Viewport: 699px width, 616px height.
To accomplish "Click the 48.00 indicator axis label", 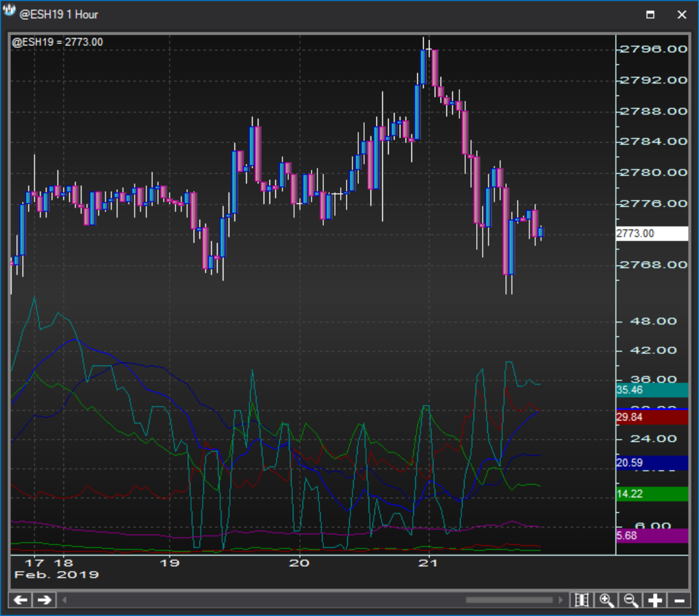I will point(654,321).
